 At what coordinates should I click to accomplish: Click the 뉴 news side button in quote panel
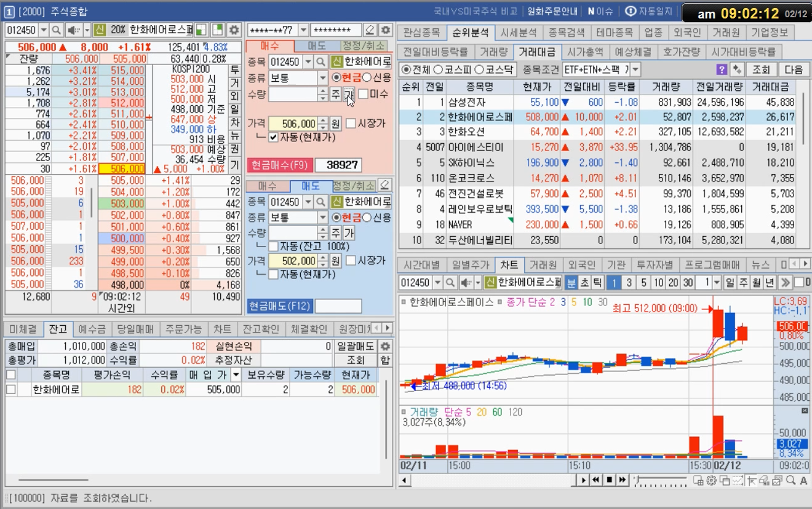(234, 137)
